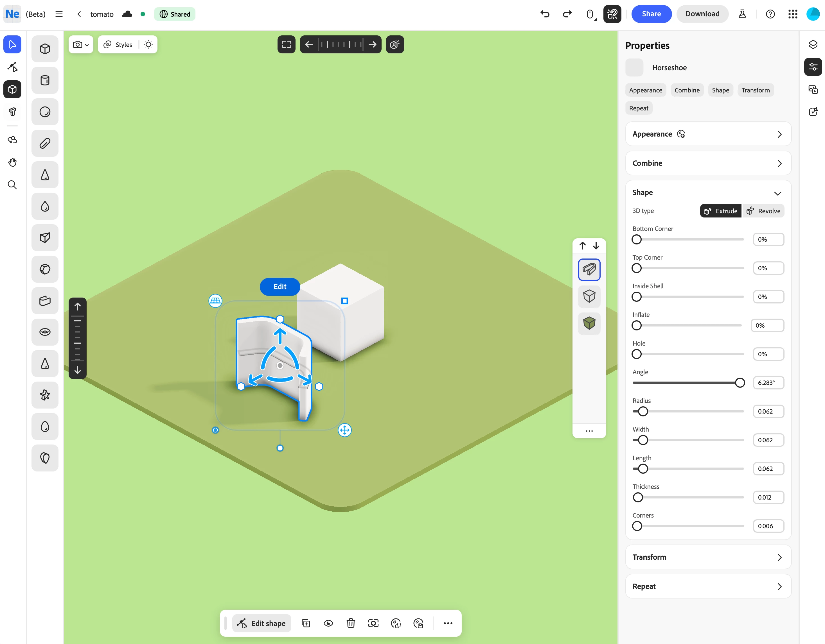825x644 pixels.
Task: Click the trash delete icon
Action: [x=351, y=623]
